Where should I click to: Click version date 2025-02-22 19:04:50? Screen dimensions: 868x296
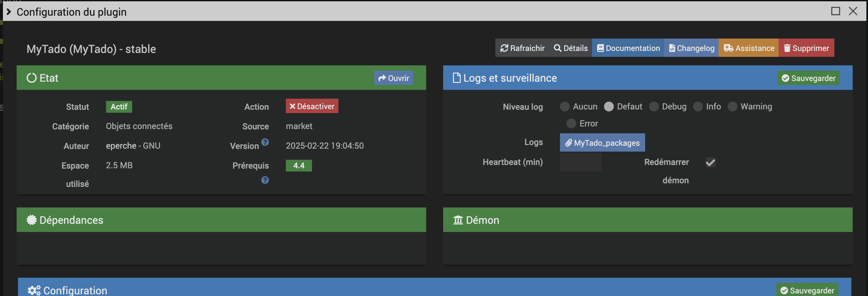pos(325,146)
